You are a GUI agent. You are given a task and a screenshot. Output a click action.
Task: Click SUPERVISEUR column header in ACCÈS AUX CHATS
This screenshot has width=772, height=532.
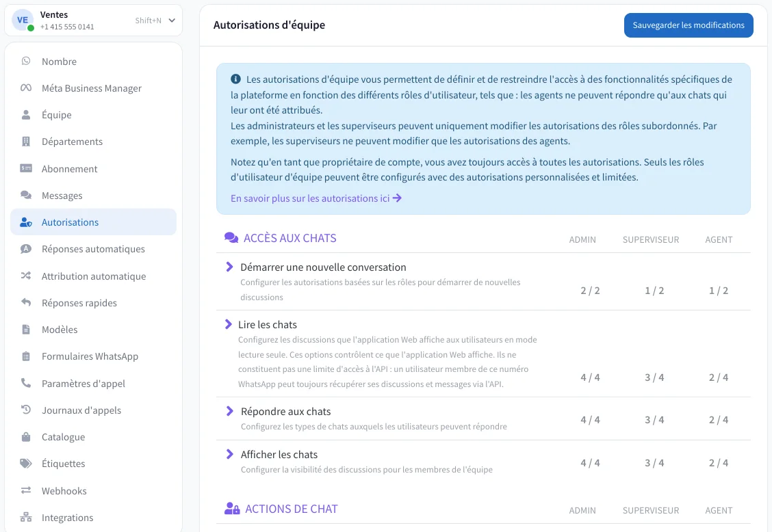[x=650, y=239]
